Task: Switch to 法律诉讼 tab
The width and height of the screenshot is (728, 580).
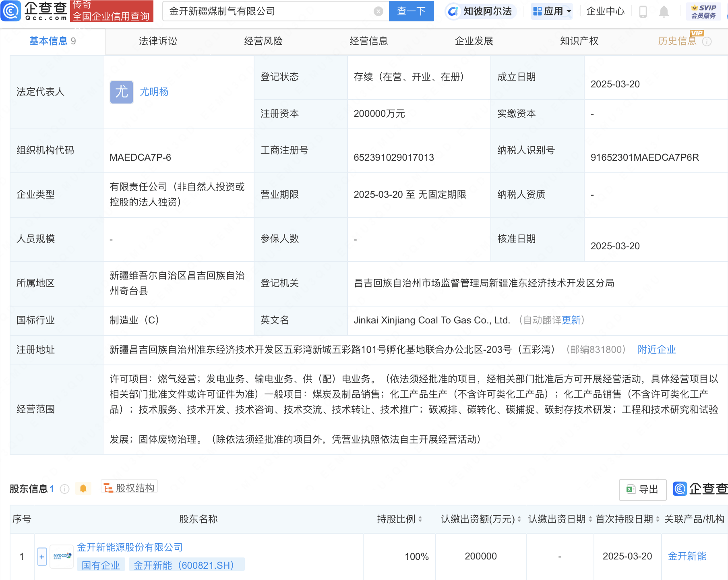Action: (x=158, y=41)
